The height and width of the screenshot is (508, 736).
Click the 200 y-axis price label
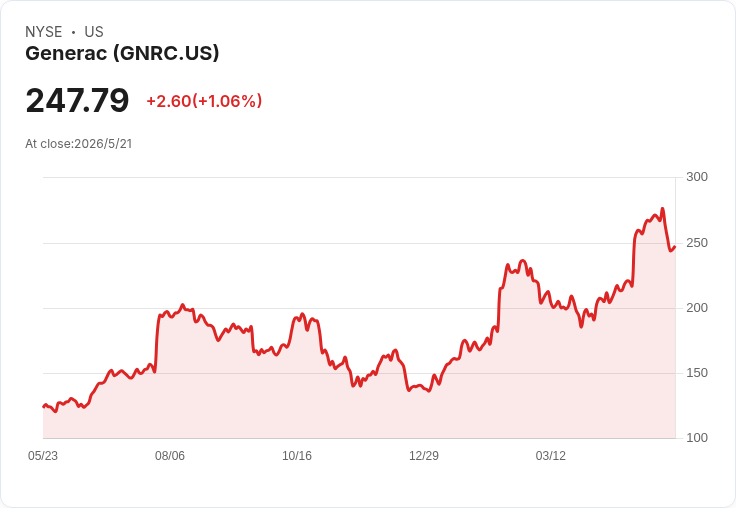[x=697, y=308]
